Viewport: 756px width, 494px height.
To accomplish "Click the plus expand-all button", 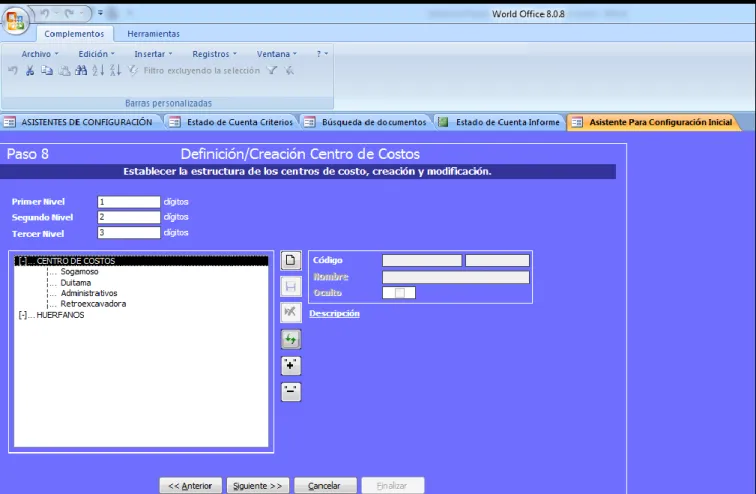I will pos(291,366).
